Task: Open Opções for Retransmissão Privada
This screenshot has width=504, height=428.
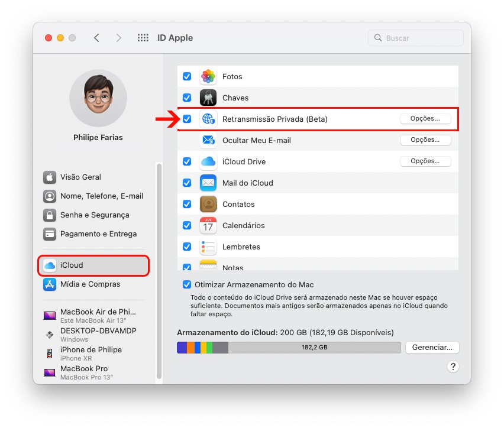Action: [425, 119]
